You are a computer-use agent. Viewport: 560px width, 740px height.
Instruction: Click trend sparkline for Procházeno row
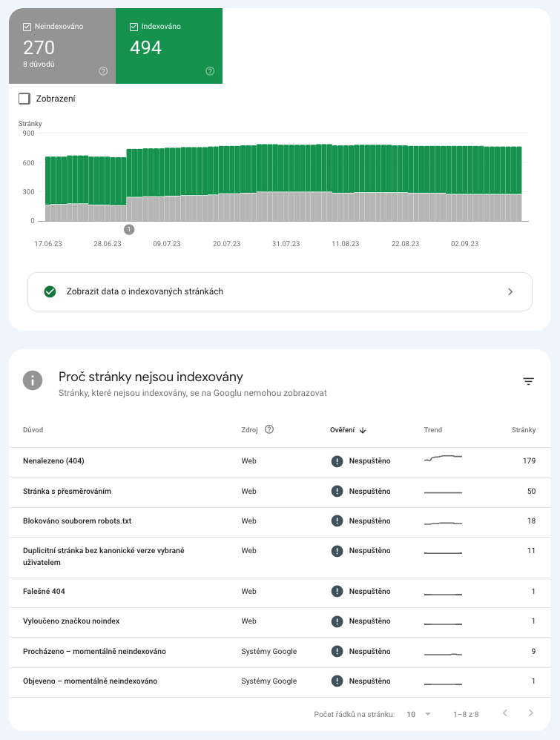tap(443, 654)
